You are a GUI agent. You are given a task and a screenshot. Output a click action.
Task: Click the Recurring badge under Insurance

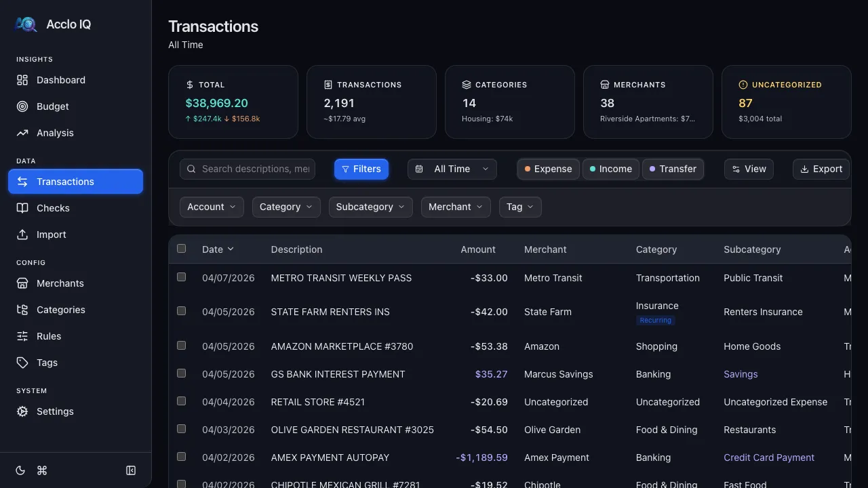pyautogui.click(x=656, y=321)
